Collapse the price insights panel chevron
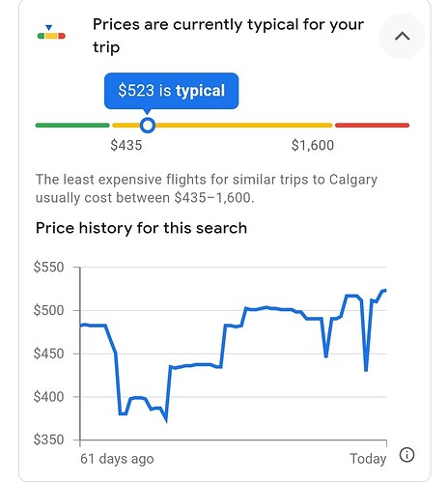Screen dimensions: 448x483 (402, 36)
